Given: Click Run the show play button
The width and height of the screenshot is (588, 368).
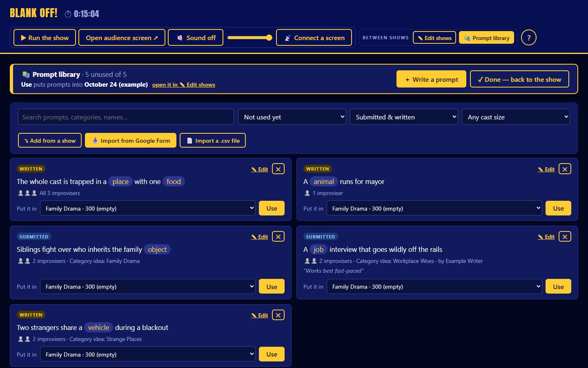Looking at the screenshot, I should (x=45, y=38).
